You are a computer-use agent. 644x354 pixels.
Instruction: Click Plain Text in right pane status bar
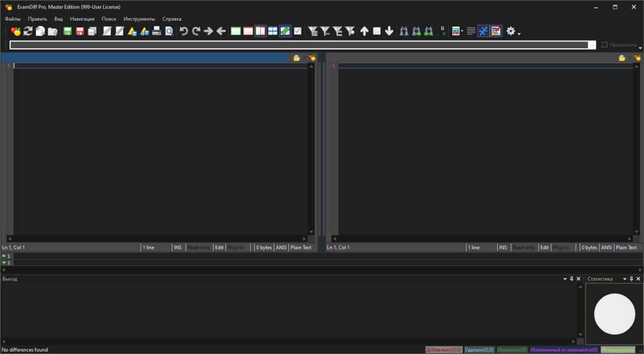tap(626, 247)
